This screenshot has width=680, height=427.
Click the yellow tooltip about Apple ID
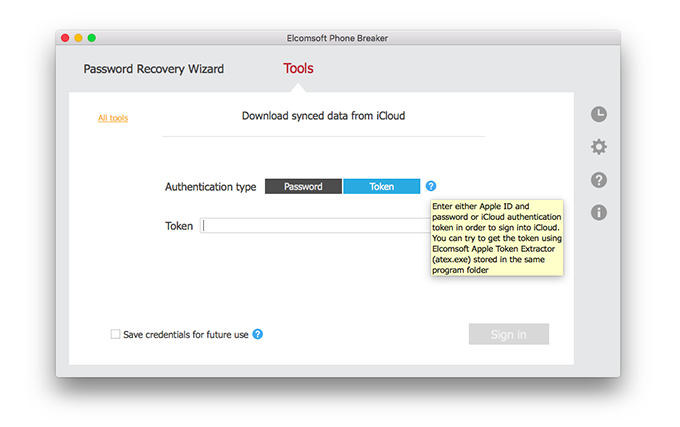click(497, 238)
